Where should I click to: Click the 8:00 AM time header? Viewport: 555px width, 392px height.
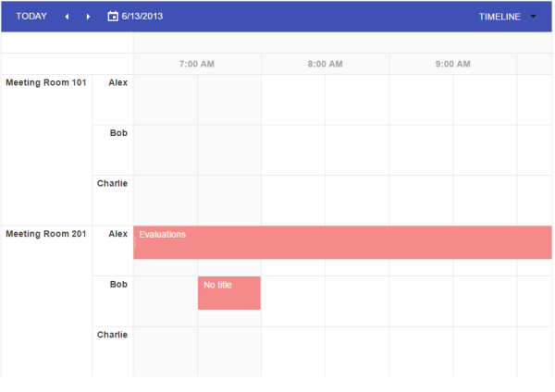325,64
